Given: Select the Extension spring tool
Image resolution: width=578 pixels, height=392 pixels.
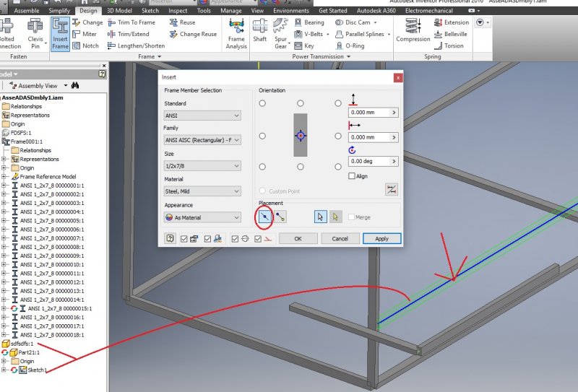Looking at the screenshot, I should tap(452, 22).
